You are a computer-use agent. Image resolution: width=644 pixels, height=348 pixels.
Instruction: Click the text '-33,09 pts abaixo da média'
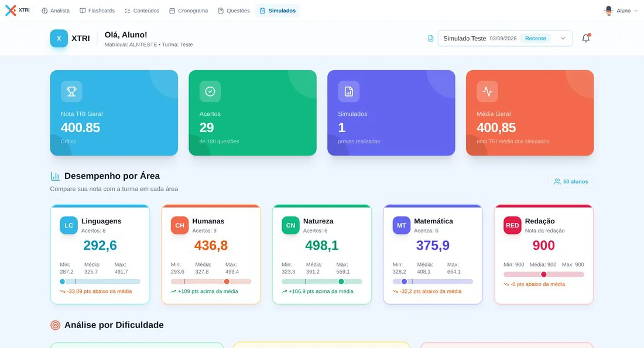100,291
